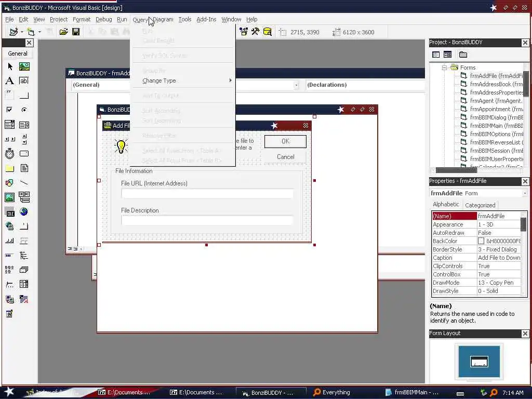532x399 pixels.
Task: Switch to the Categorized properties tab
Action: tap(480, 205)
